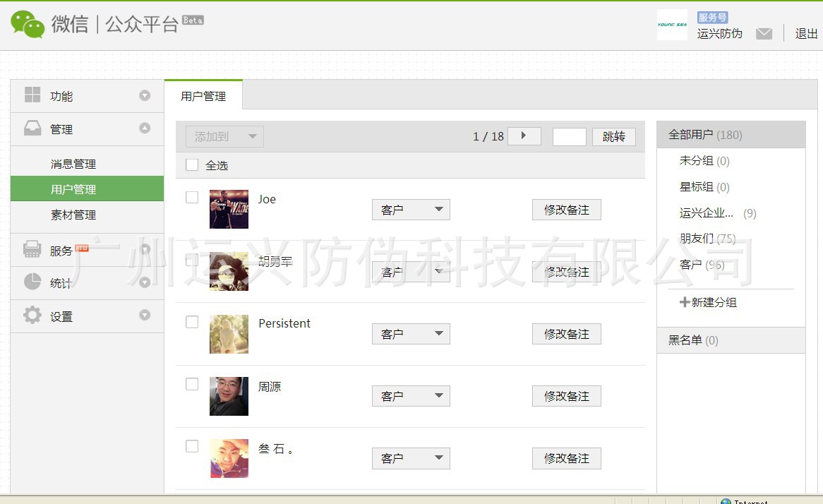
Task: Open the 添加到 dropdown
Action: [224, 136]
